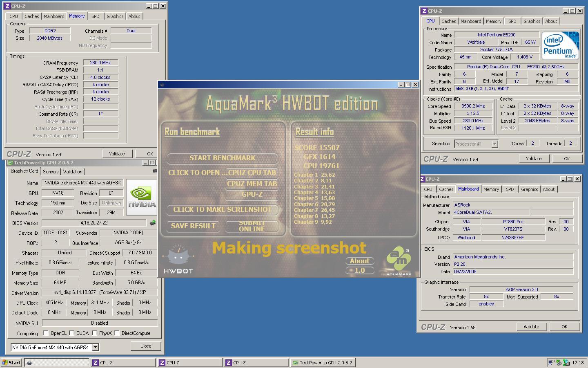Open the Graphics tab in the CPU-Z CPU window
The image size is (588, 368).
532,21
